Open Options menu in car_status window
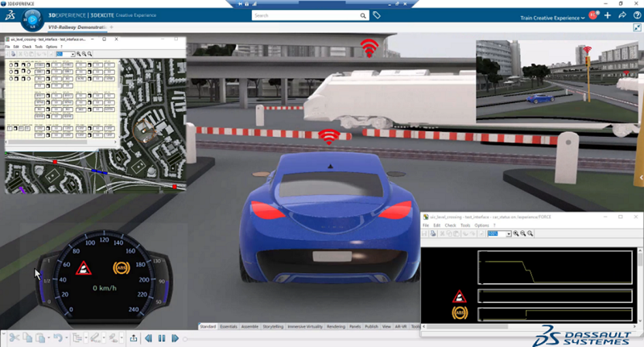 point(481,225)
